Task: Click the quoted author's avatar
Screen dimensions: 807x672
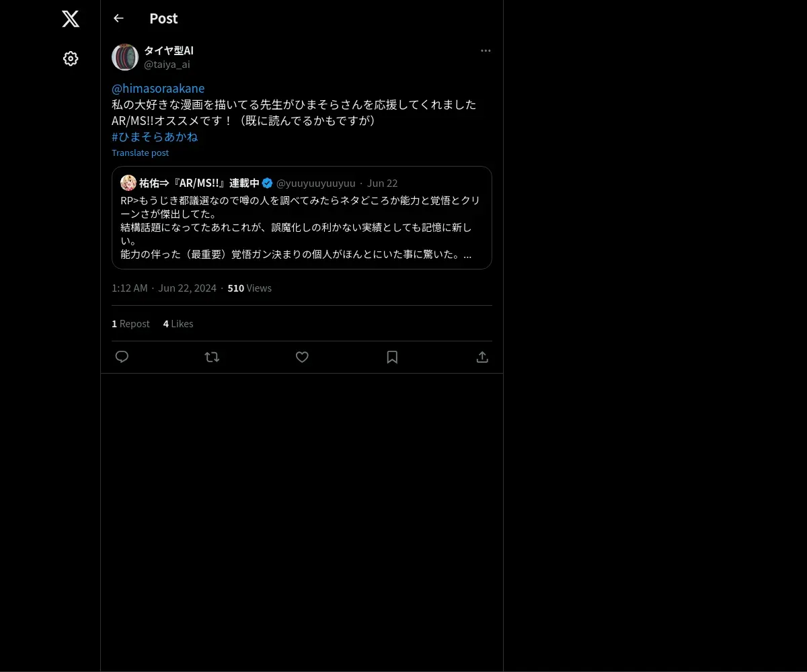Action: pyautogui.click(x=128, y=183)
